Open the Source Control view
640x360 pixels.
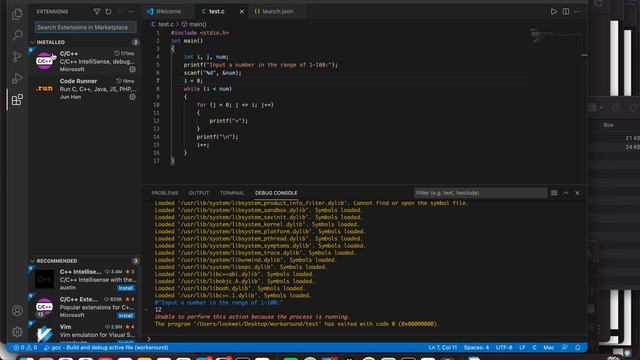click(17, 56)
